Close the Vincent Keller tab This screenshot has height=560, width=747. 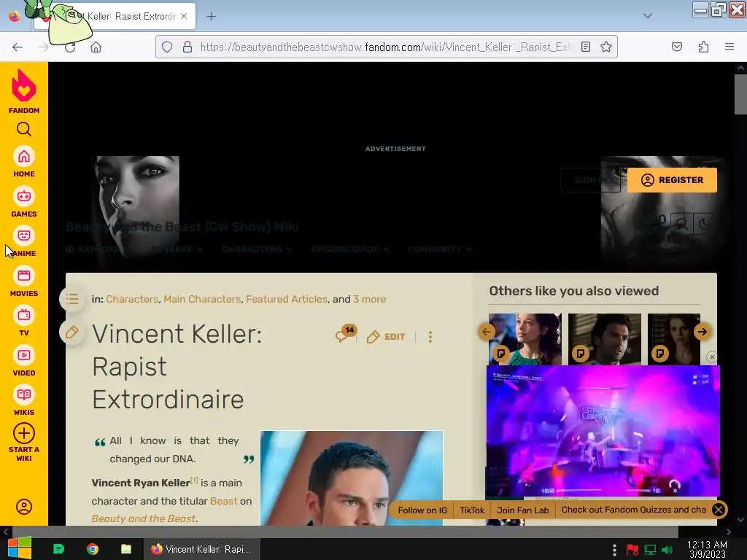click(184, 16)
